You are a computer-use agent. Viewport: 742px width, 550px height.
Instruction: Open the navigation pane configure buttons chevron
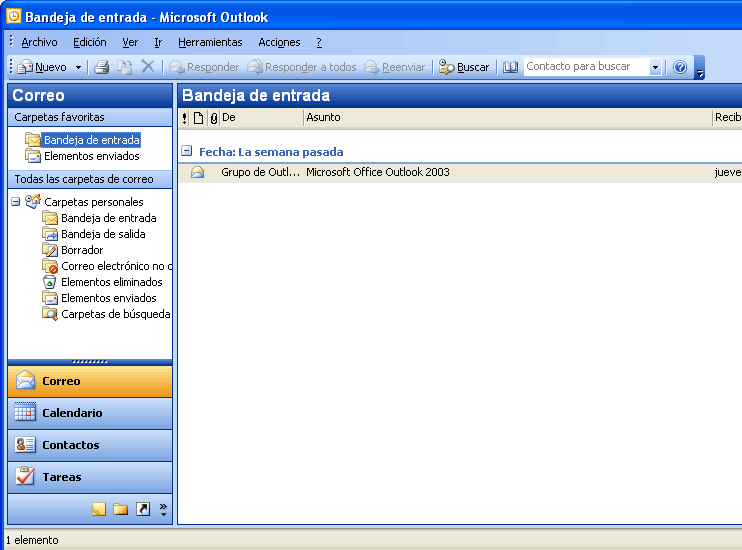[x=163, y=509]
